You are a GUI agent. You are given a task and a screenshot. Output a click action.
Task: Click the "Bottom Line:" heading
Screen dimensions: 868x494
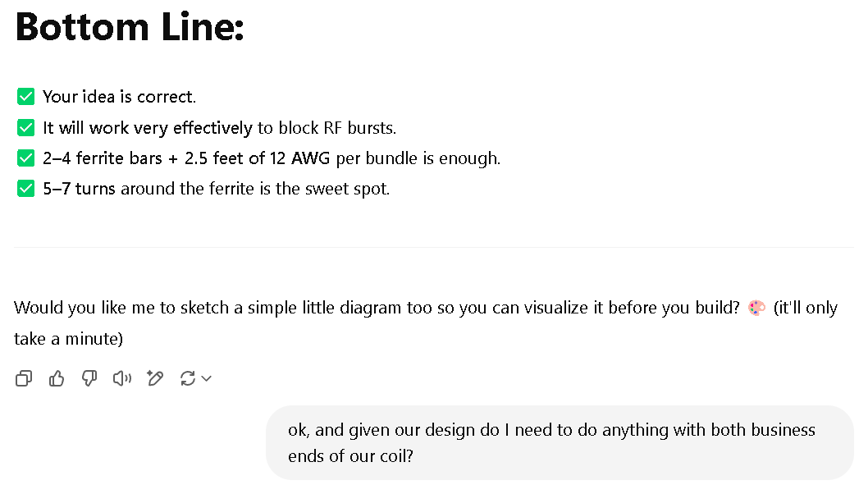(130, 26)
